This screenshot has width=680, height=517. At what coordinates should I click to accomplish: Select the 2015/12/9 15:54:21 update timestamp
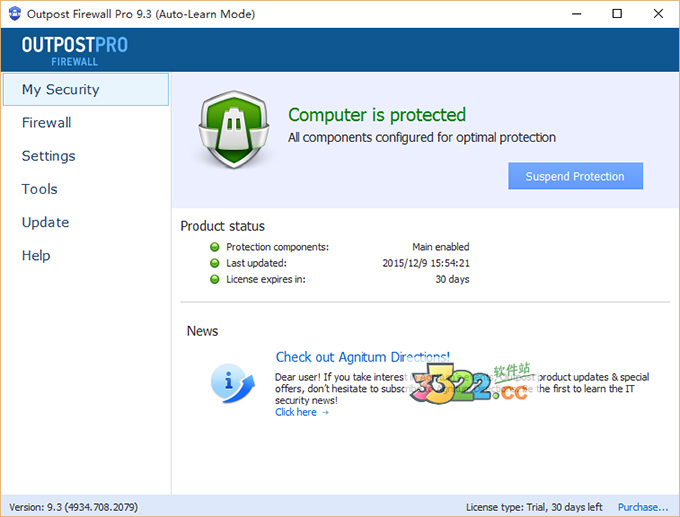click(426, 263)
